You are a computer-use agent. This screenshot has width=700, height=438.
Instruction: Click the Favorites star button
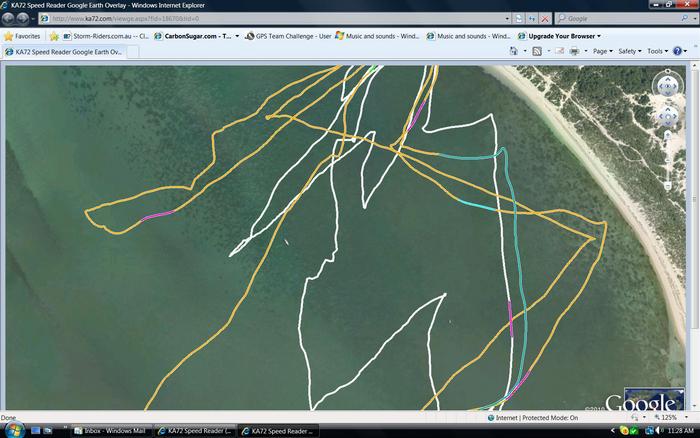[22, 36]
